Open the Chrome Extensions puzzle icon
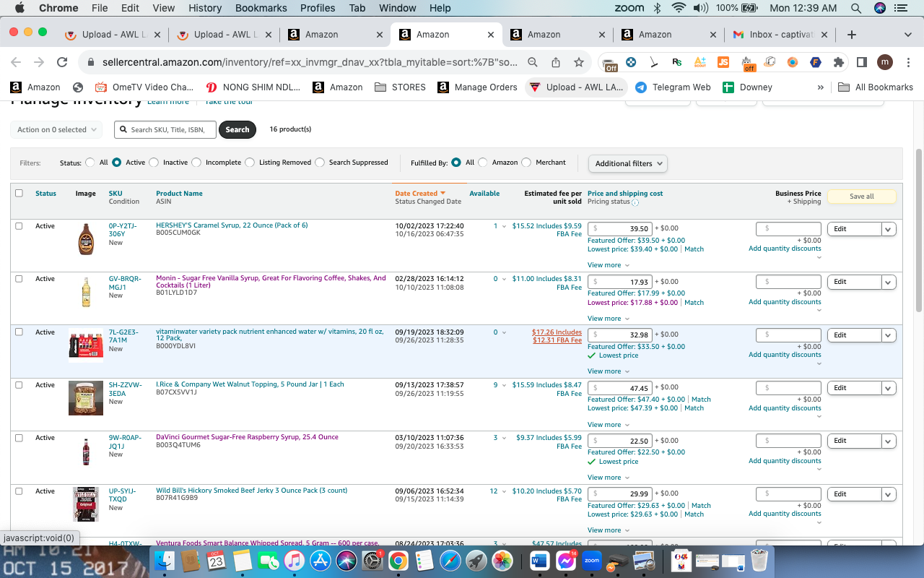924x578 pixels. [x=839, y=62]
